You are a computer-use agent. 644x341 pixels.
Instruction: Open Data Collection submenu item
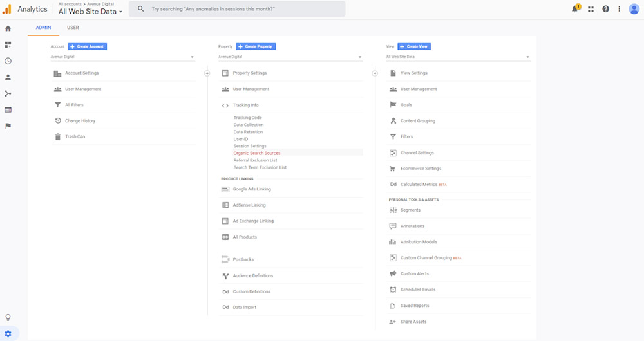pos(249,125)
